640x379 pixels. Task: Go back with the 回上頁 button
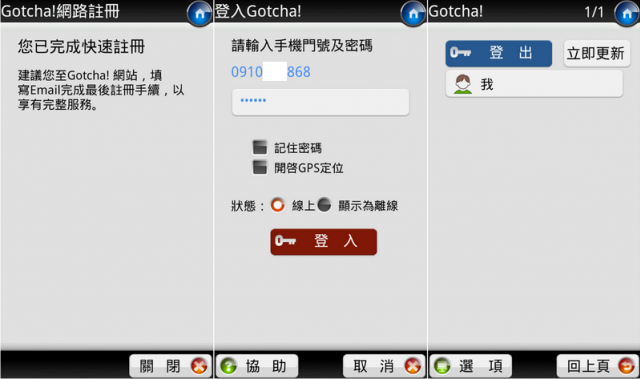(598, 366)
